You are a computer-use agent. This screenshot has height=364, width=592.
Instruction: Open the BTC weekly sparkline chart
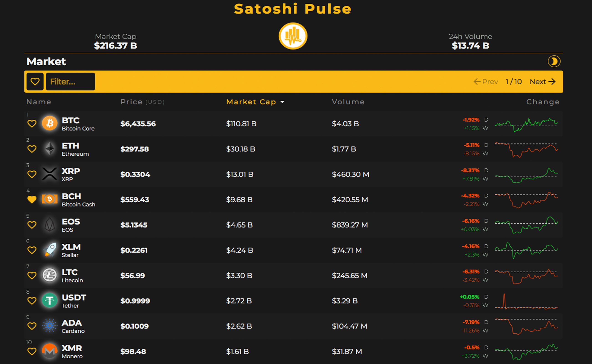click(526, 125)
